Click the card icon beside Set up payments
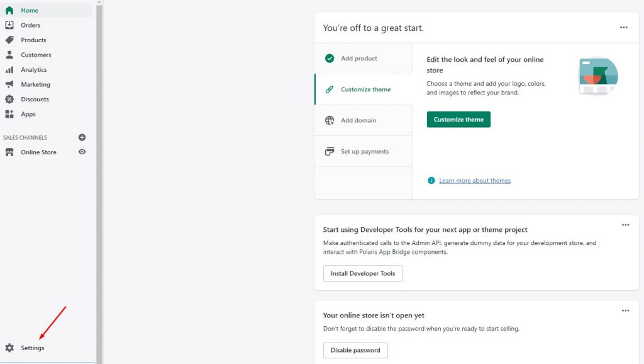The width and height of the screenshot is (644, 364). pyautogui.click(x=330, y=151)
